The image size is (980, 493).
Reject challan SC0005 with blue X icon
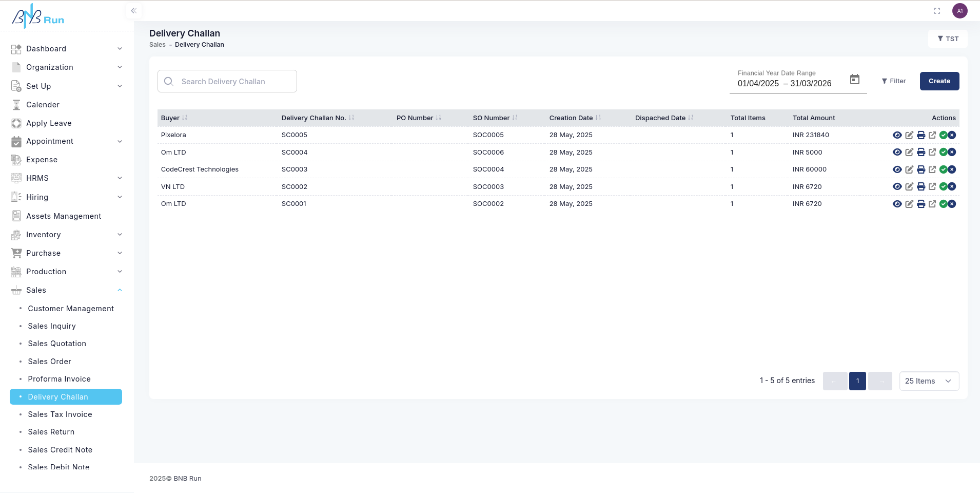[x=952, y=135]
